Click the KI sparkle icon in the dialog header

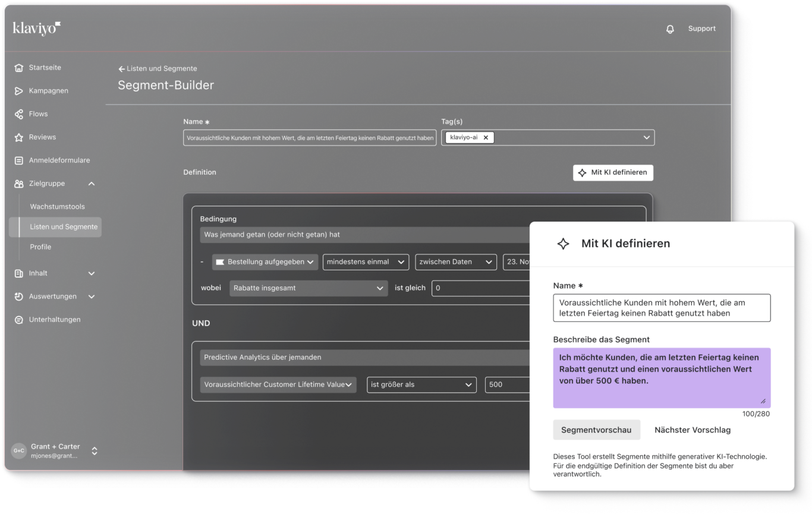pyautogui.click(x=562, y=243)
